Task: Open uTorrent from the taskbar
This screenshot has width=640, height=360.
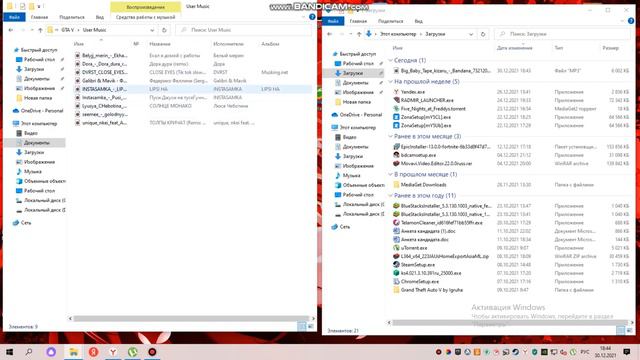Action: tap(133, 352)
